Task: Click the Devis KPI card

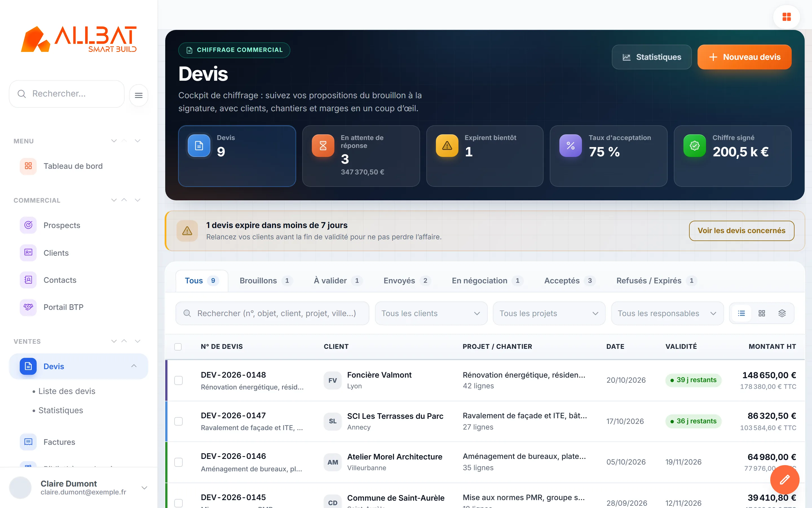Action: 237,156
